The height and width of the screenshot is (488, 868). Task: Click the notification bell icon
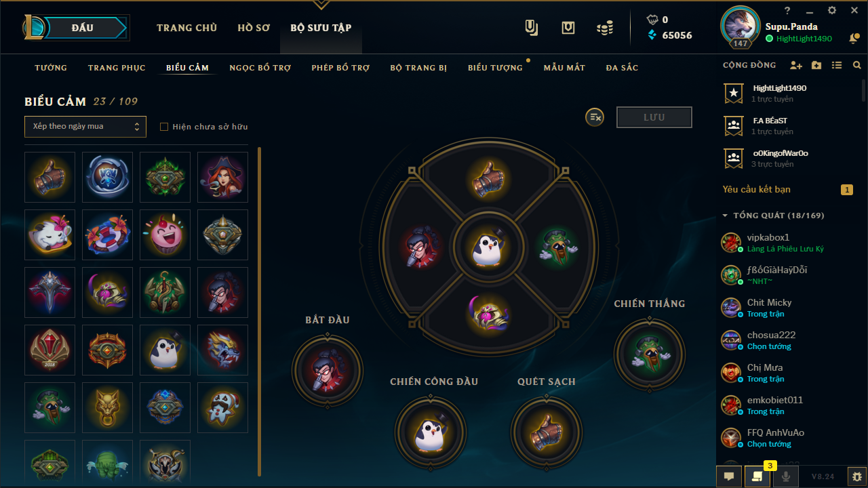tap(854, 39)
